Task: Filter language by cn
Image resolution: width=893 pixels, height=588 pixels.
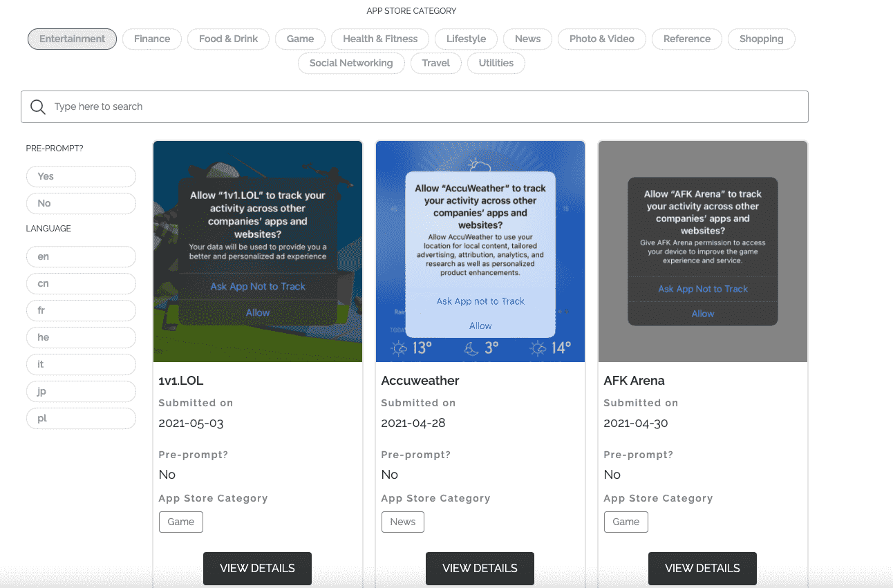Action: pos(81,283)
